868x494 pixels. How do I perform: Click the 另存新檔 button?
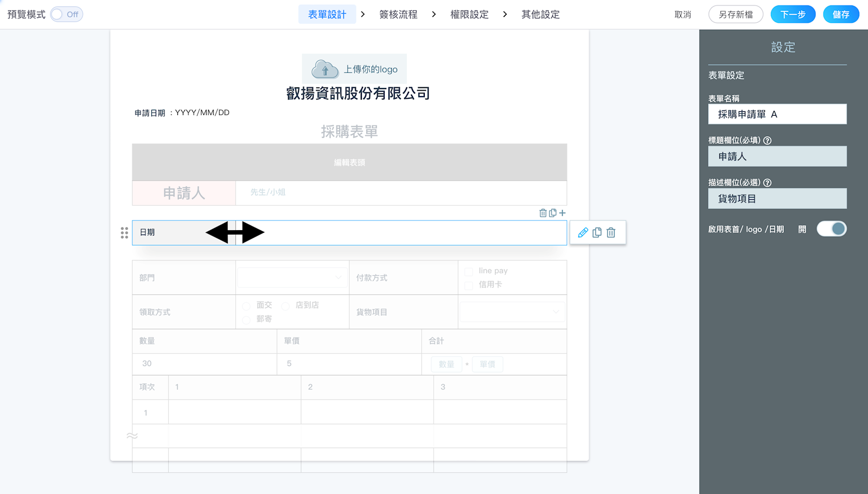point(735,15)
